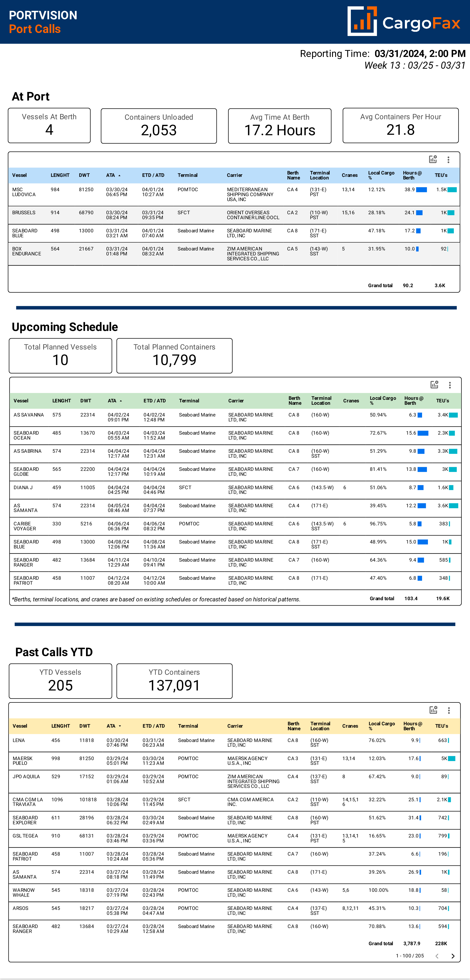470x980 pixels.
Task: Open chart settings icon on At Port table
Action: point(433,160)
